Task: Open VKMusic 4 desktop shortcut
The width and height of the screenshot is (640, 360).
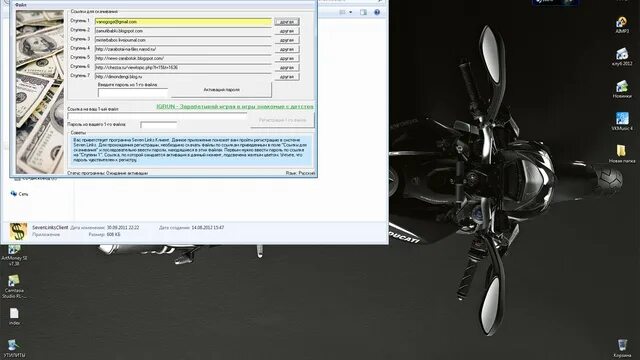Action: pyautogui.click(x=622, y=121)
